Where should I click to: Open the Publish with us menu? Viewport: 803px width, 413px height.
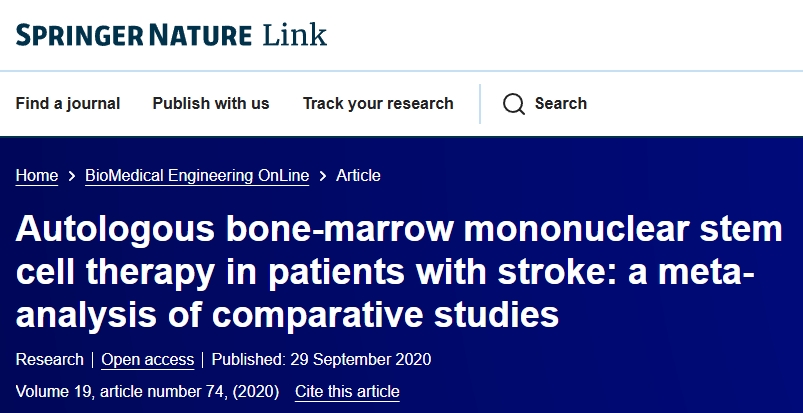[x=211, y=104]
